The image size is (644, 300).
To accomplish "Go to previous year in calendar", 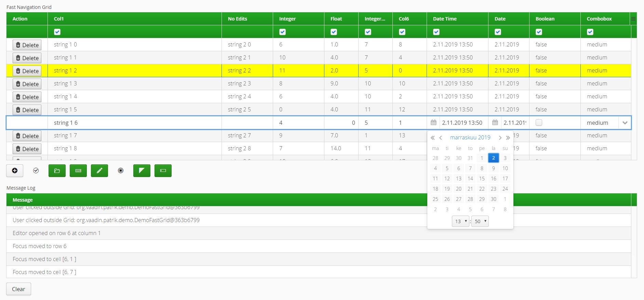I will 433,138.
